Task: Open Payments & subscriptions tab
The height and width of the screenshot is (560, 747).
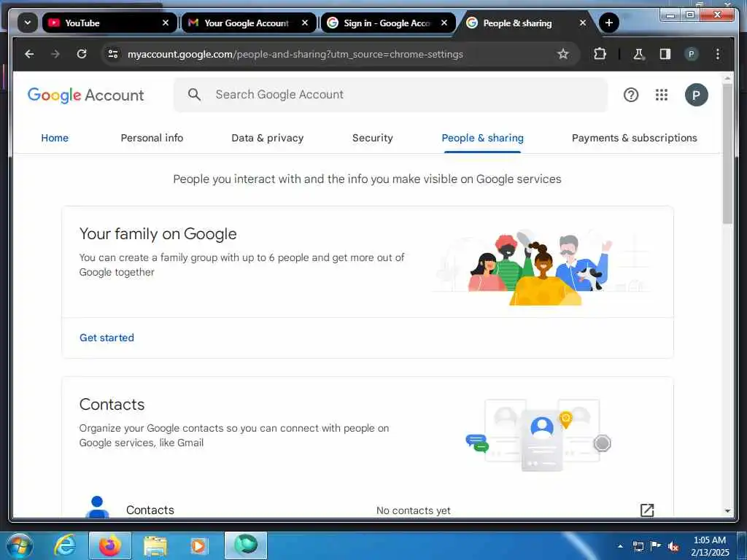Action: (634, 138)
